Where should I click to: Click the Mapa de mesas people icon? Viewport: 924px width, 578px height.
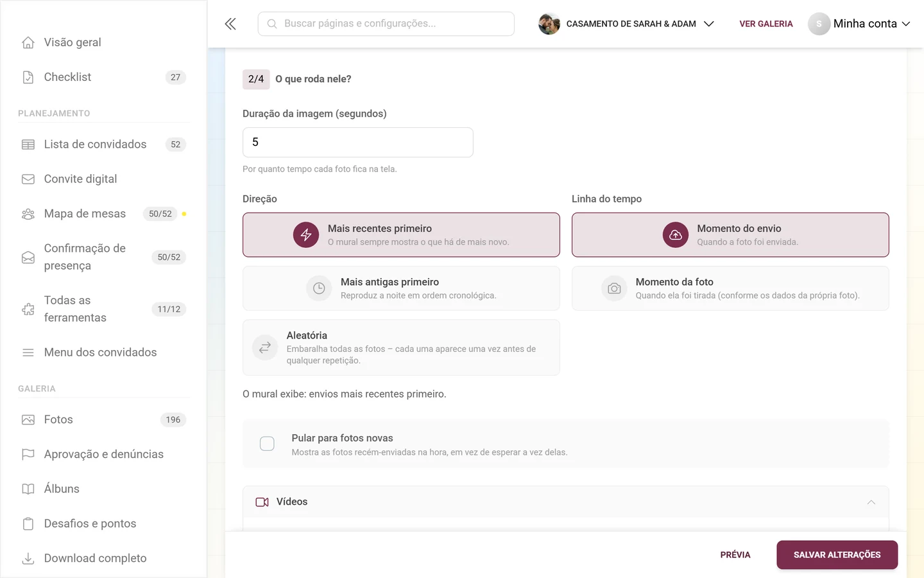[28, 214]
